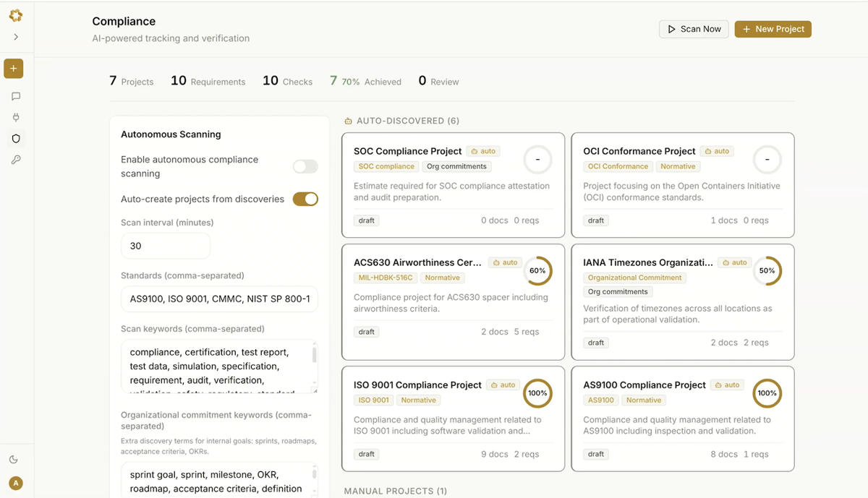Click the app logo at the top left
This screenshot has height=498, width=868.
click(15, 14)
